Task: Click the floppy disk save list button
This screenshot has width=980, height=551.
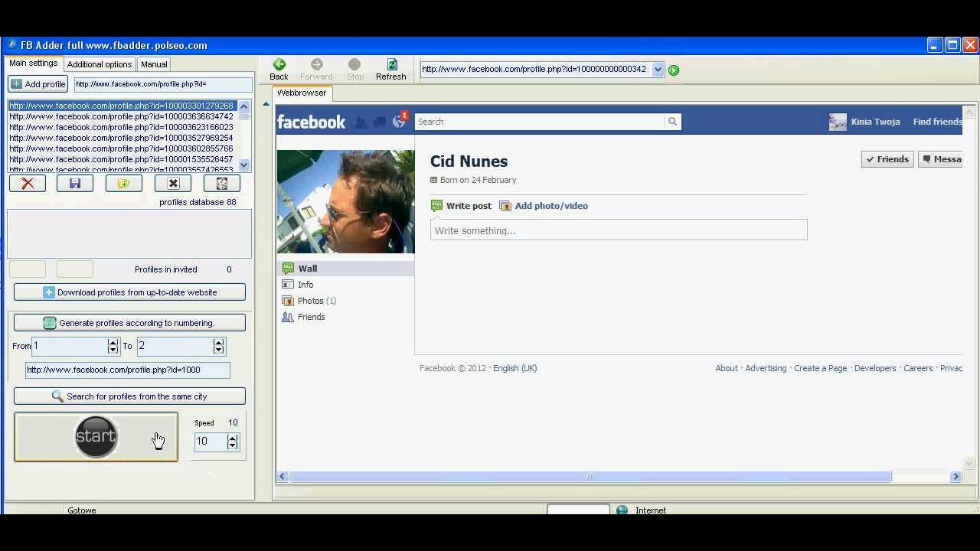Action: coord(75,184)
